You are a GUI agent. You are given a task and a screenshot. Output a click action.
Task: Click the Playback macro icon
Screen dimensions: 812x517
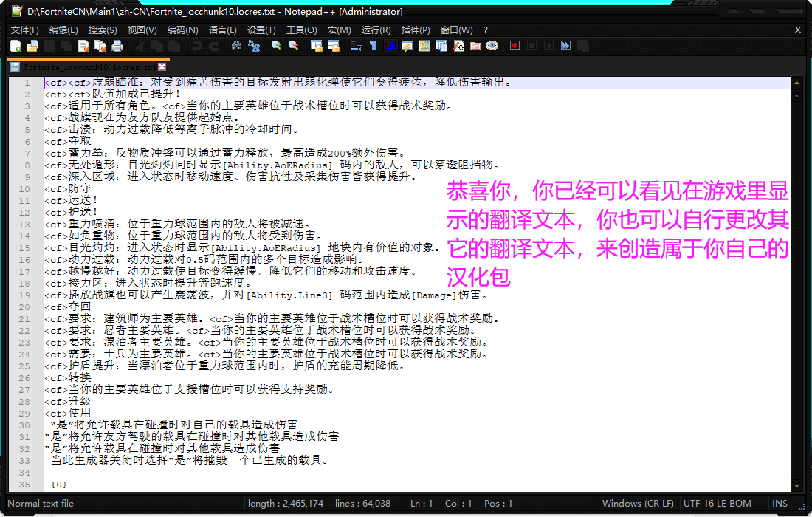point(549,46)
